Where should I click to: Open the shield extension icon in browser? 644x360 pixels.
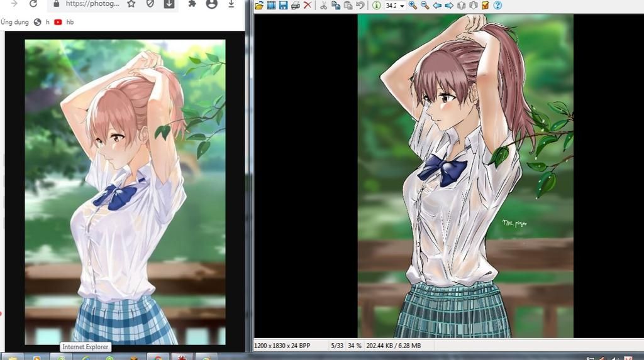pyautogui.click(x=150, y=4)
